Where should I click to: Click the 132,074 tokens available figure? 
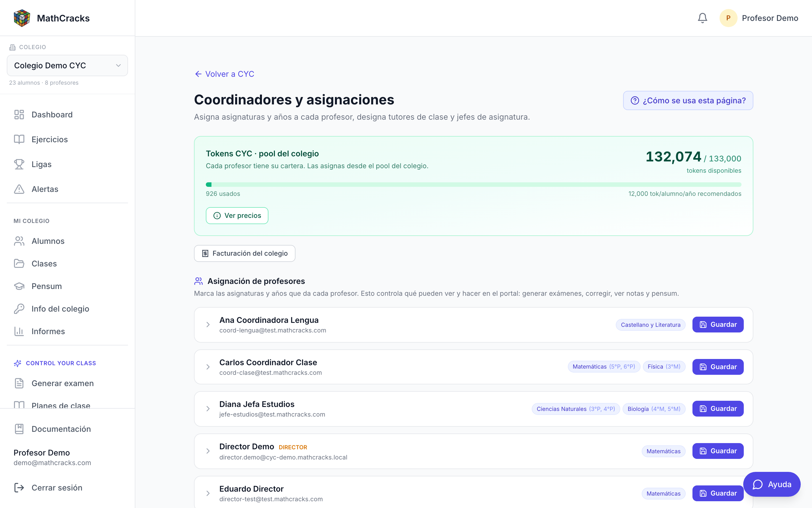[673, 157]
